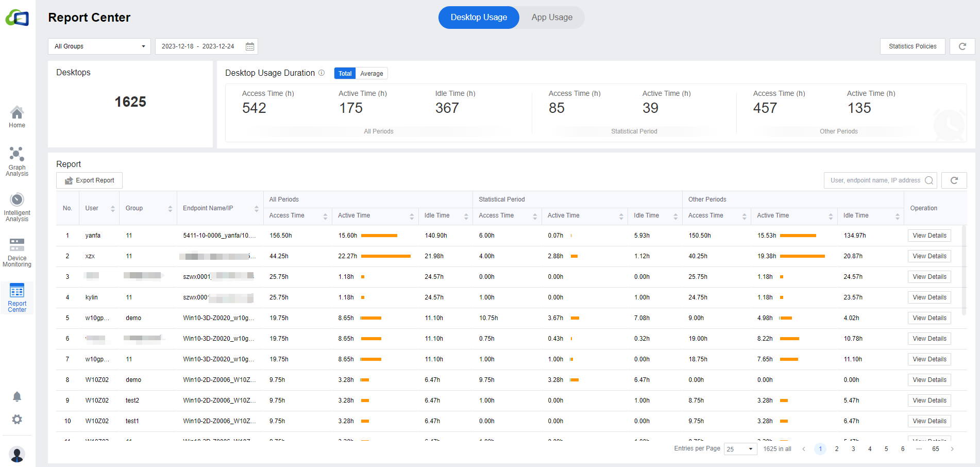Open the Entries per Page dropdown
The width and height of the screenshot is (980, 467).
point(740,449)
